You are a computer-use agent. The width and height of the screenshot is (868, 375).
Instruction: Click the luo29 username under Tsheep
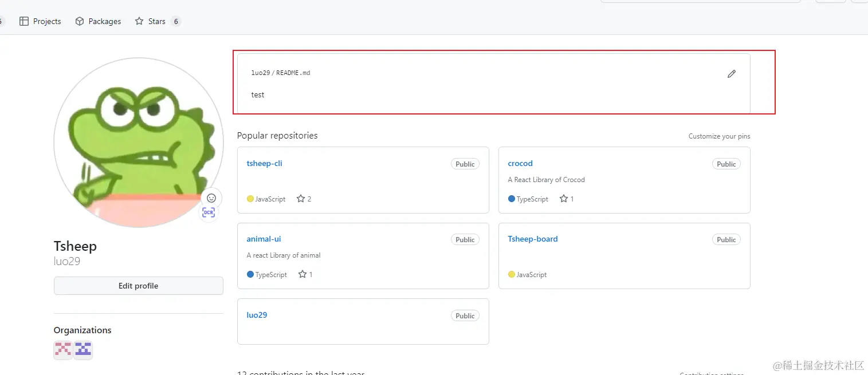[x=67, y=262]
